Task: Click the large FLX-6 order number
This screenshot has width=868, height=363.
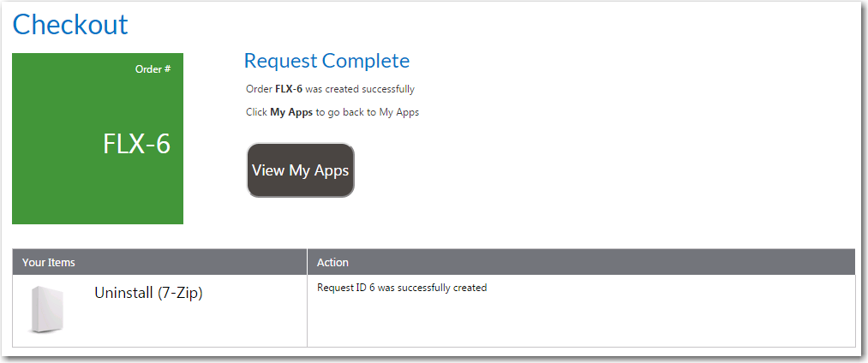Action: 136,144
